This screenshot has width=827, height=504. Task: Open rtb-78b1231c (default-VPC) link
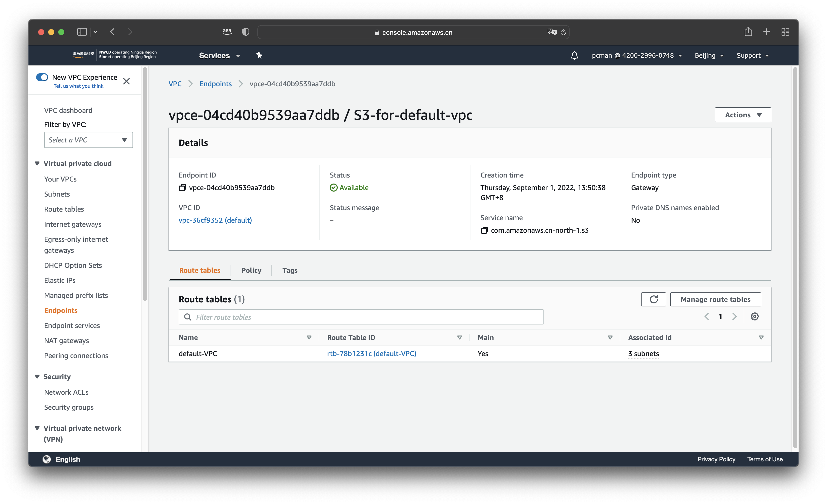click(372, 354)
